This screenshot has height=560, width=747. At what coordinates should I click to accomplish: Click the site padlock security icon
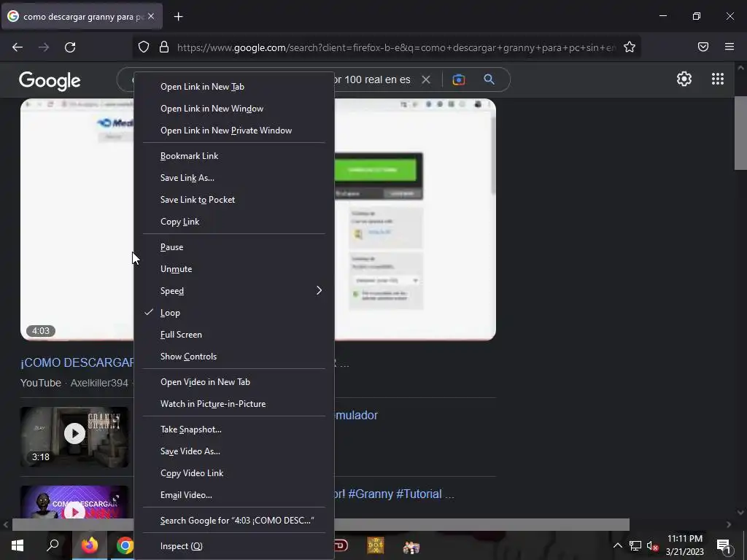164,47
